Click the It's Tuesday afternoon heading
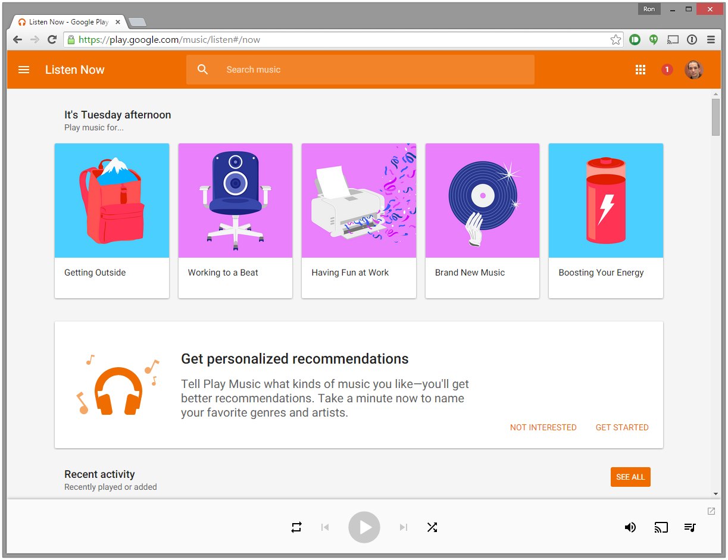The image size is (728, 560). pyautogui.click(x=118, y=115)
